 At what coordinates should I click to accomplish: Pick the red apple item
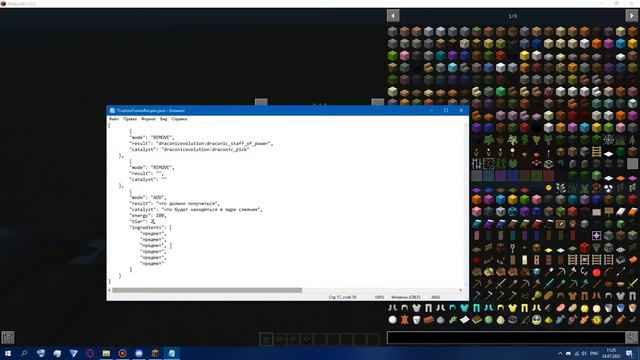point(596,272)
